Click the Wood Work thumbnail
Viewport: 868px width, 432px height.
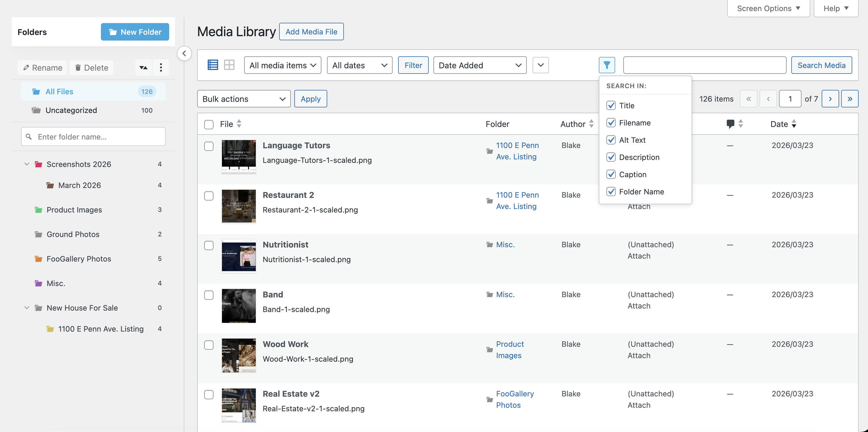tap(239, 355)
